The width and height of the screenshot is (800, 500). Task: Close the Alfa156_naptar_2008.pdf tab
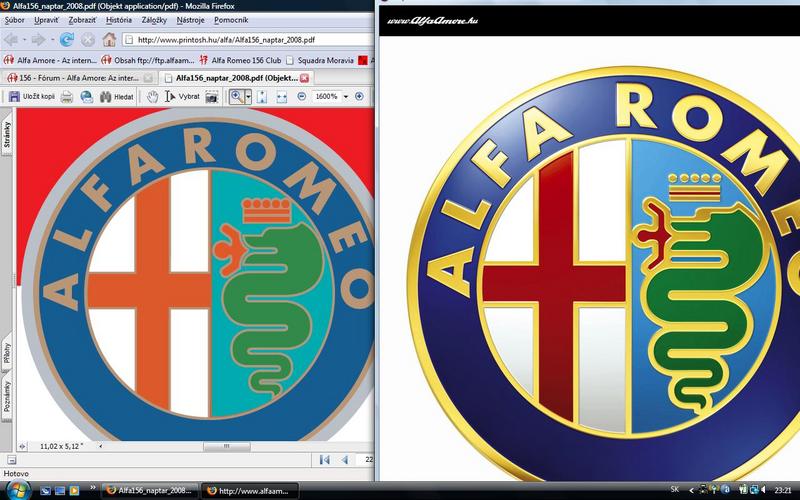pyautogui.click(x=305, y=78)
